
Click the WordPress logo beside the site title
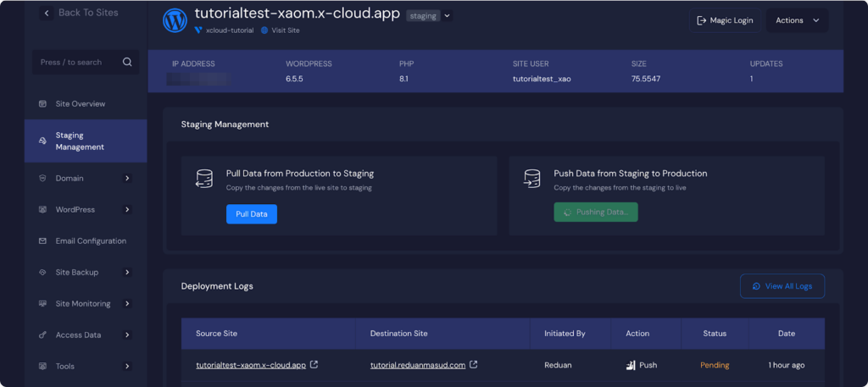(x=175, y=20)
